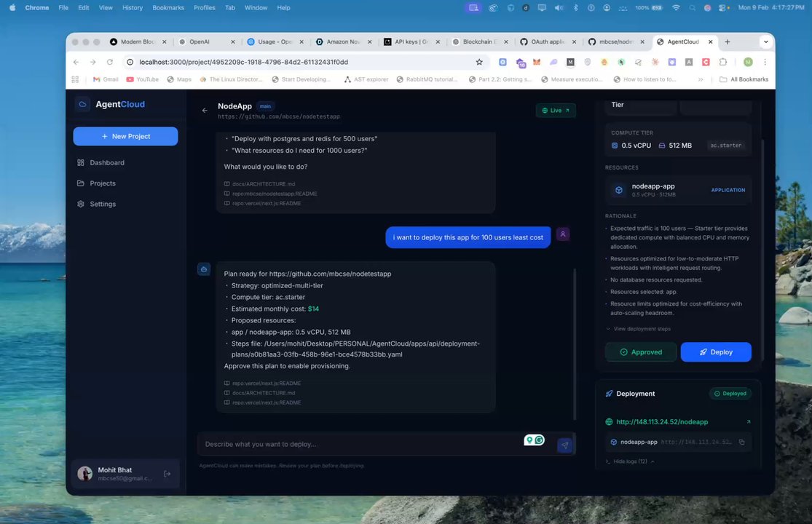Switch to the OpenAI browser tab
This screenshot has width=812, height=524.
tap(200, 42)
